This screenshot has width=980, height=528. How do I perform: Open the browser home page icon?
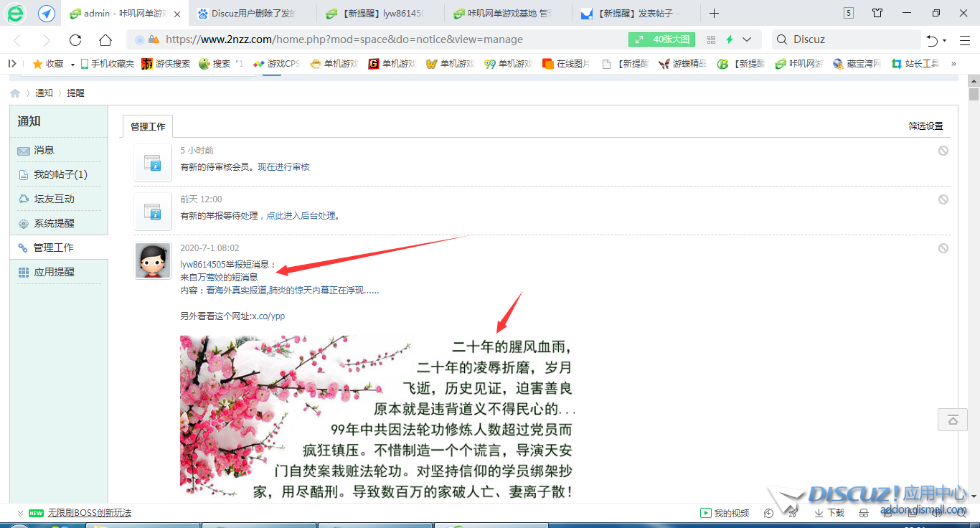click(x=105, y=40)
